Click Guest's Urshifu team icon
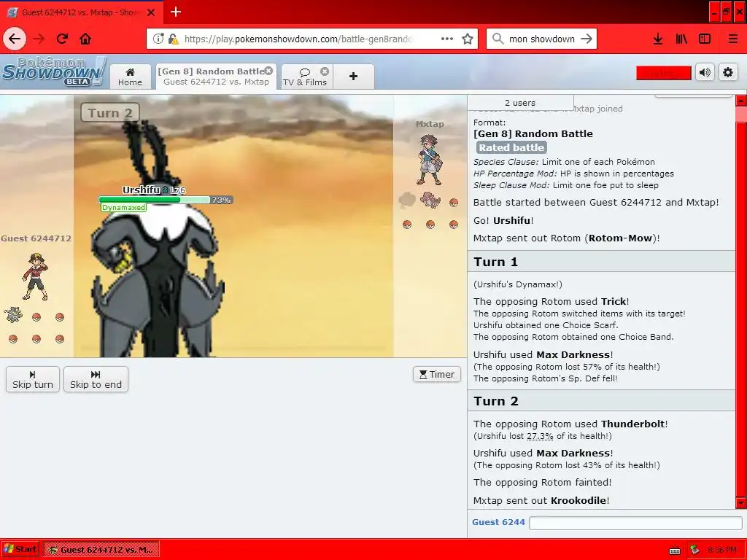Image resolution: width=747 pixels, height=560 pixels. [x=13, y=315]
